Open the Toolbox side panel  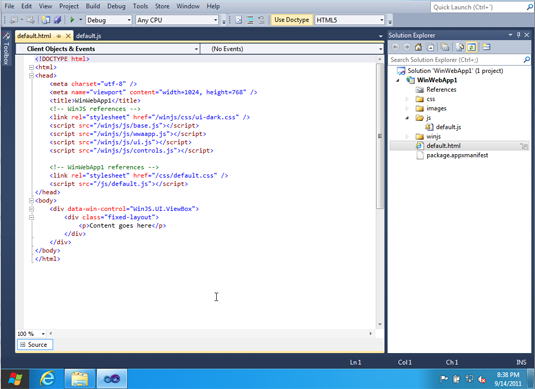pos(6,48)
